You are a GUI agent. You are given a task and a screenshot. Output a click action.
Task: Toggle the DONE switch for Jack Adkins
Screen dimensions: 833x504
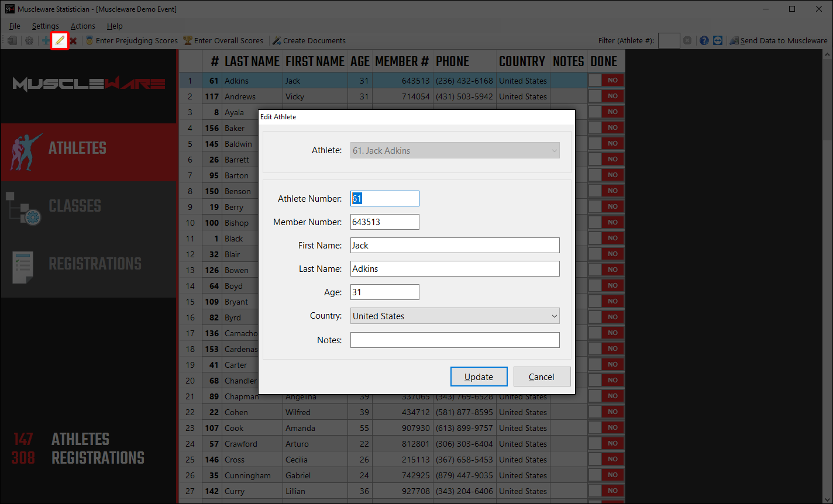(x=605, y=81)
